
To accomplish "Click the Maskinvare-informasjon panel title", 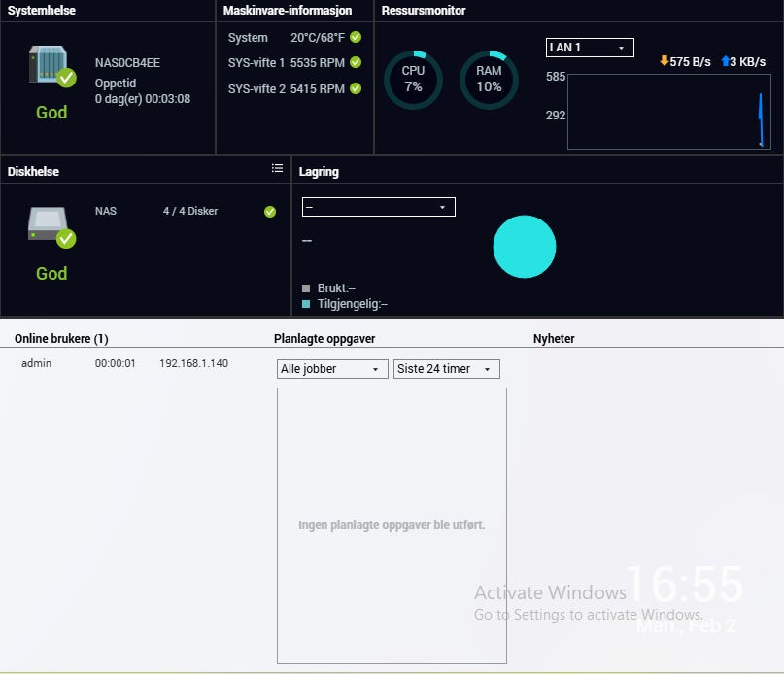I will click(x=288, y=11).
